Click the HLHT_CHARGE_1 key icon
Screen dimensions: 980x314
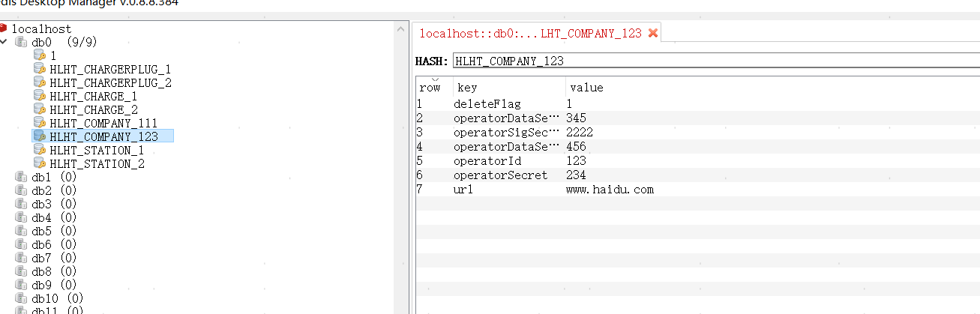[40, 96]
